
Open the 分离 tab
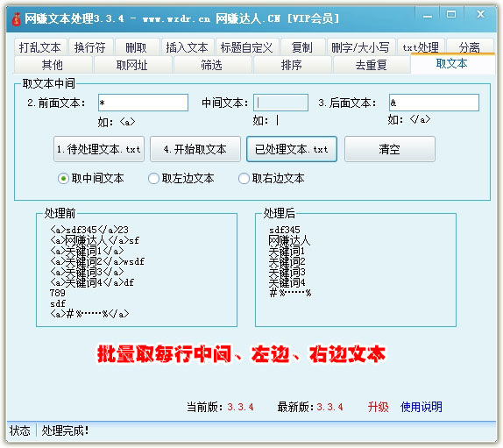tap(470, 47)
